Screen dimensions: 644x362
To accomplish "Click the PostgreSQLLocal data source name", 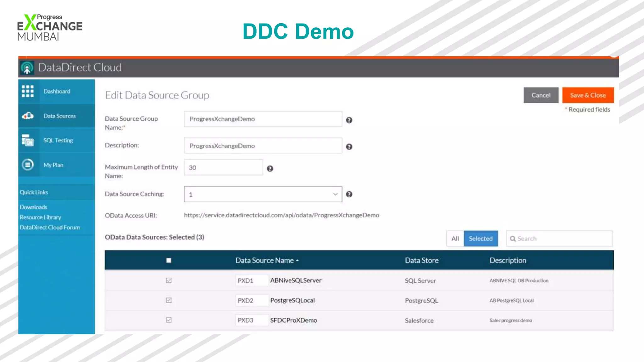I will click(x=292, y=300).
